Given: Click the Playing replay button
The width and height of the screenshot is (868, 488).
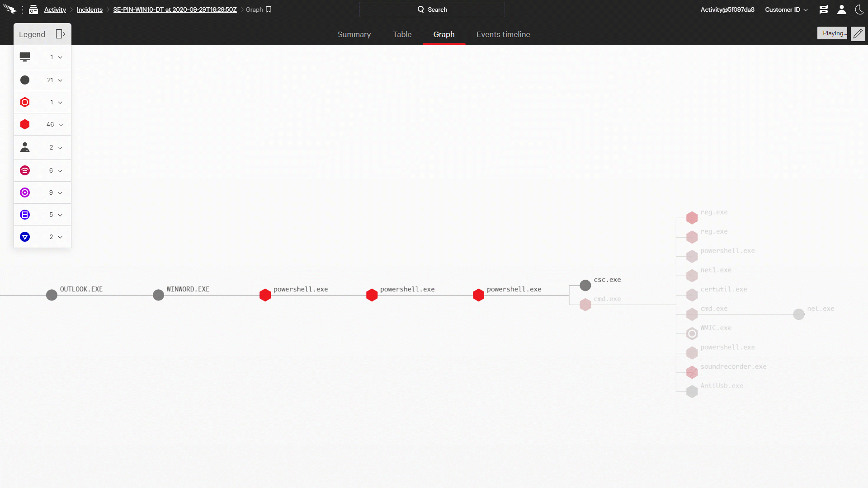Looking at the screenshot, I should tap(832, 33).
